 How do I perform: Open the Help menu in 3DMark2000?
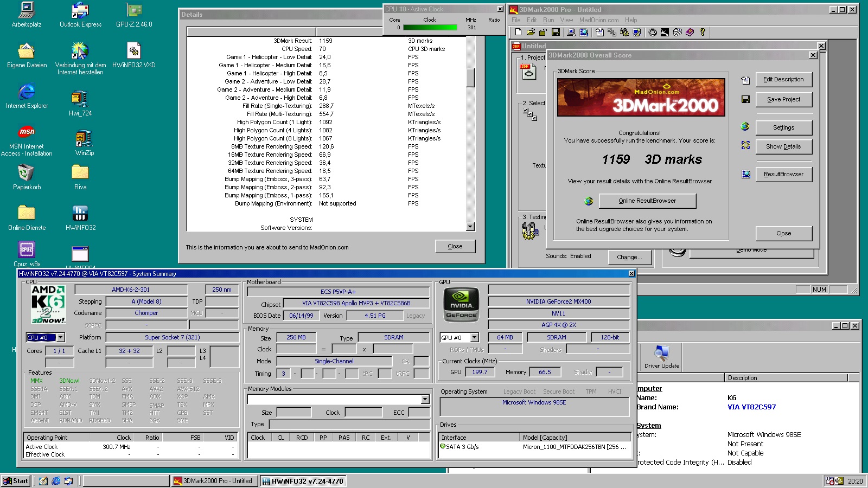click(x=631, y=20)
